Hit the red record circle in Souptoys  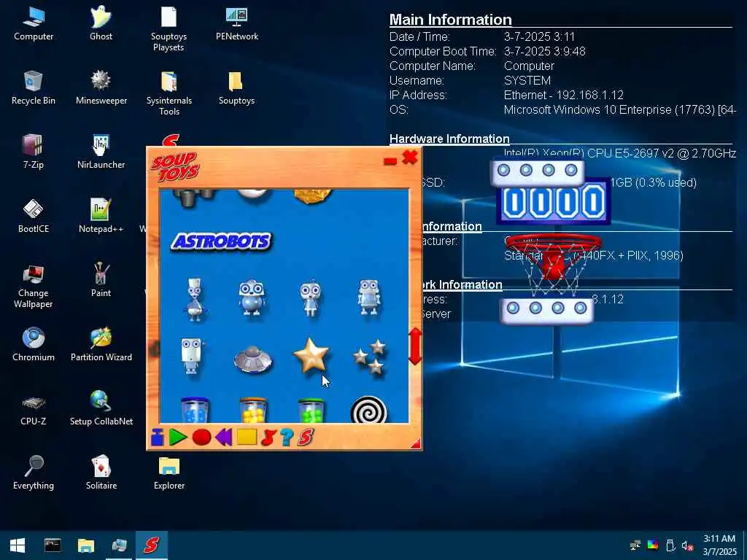coord(201,437)
